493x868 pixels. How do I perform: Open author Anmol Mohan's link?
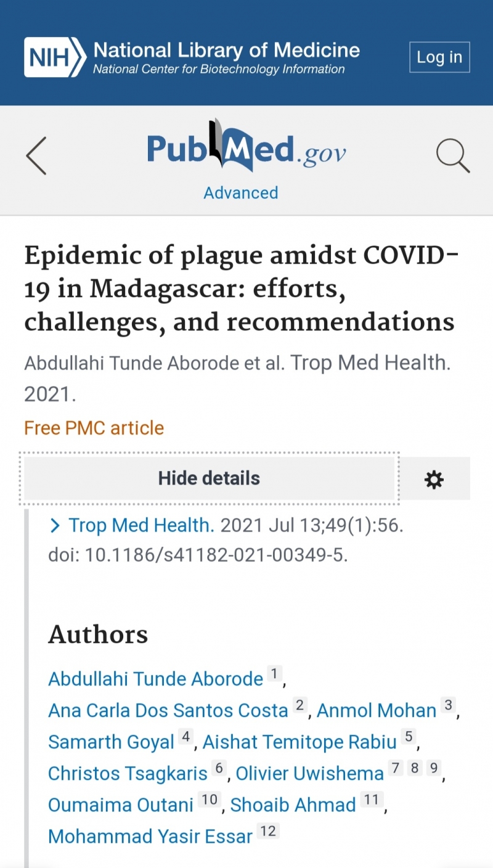(x=377, y=710)
